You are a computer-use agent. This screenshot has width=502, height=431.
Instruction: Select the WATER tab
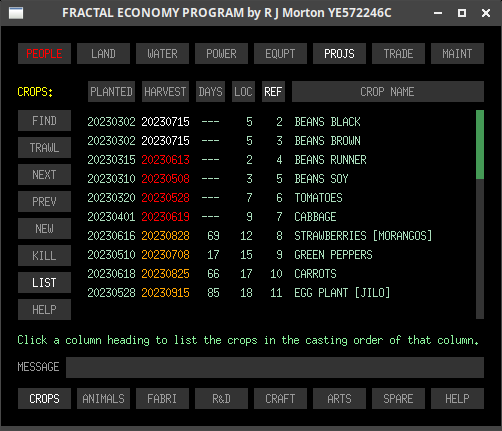(x=162, y=53)
